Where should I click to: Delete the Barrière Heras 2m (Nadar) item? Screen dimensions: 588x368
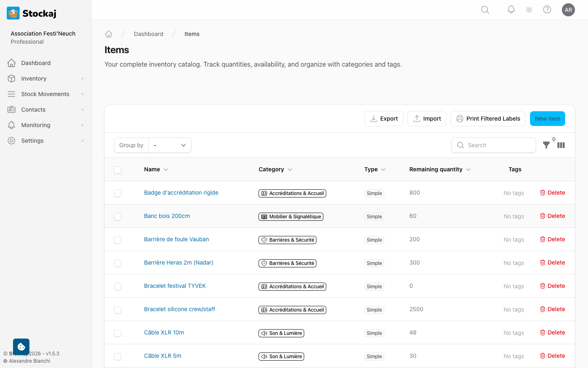coord(552,263)
